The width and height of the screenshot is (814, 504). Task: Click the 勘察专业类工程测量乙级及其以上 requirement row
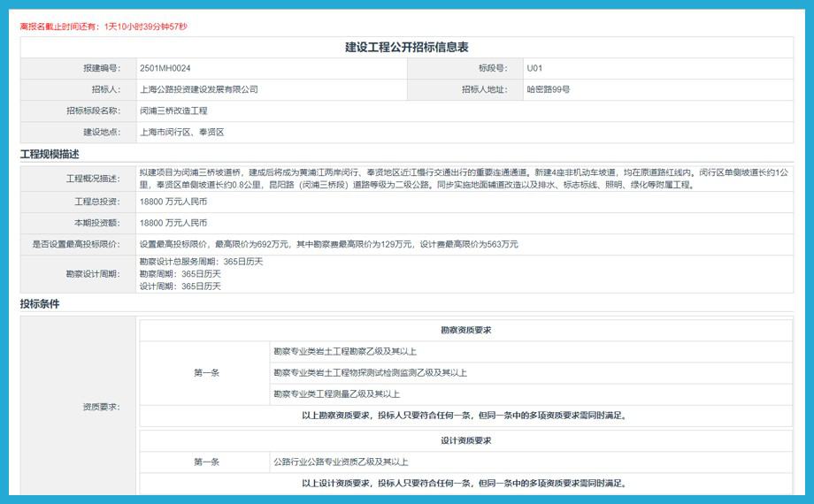coord(336,394)
